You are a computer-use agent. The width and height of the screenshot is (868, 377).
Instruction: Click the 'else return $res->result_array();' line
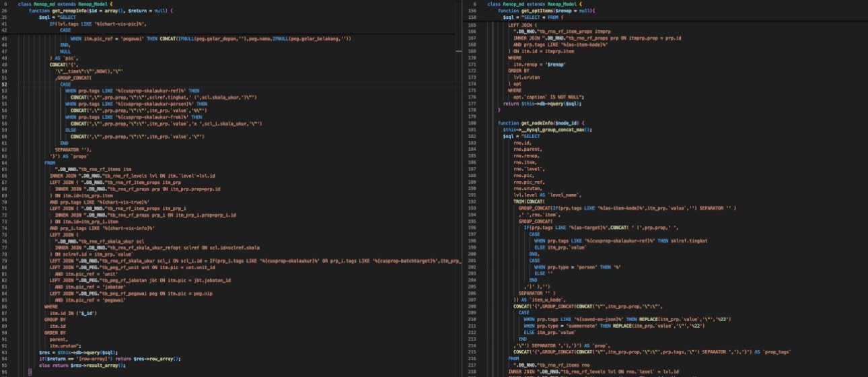click(83, 365)
